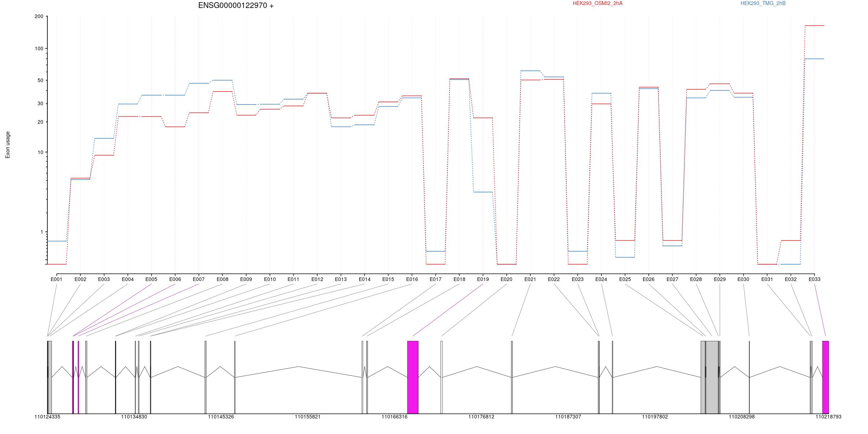This screenshot has height=434, width=868.
Task: Click genomic coordinate 110176812
Action: point(481,417)
